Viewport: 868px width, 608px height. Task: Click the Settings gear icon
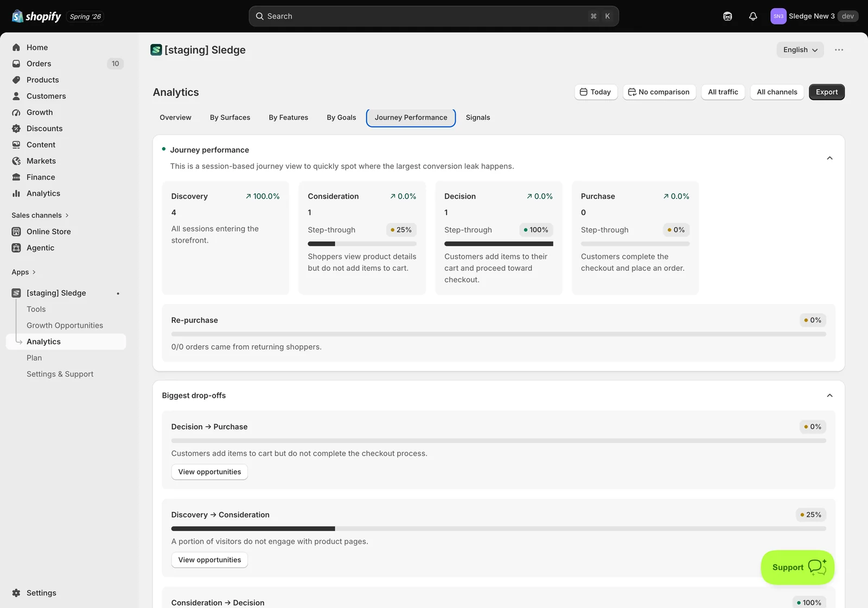pos(16,593)
